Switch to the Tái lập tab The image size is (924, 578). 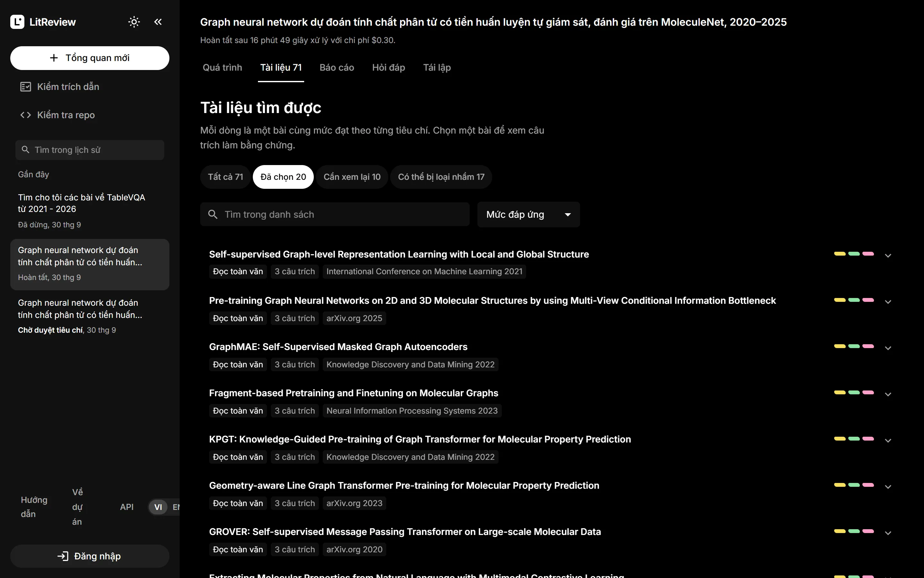coord(437,68)
